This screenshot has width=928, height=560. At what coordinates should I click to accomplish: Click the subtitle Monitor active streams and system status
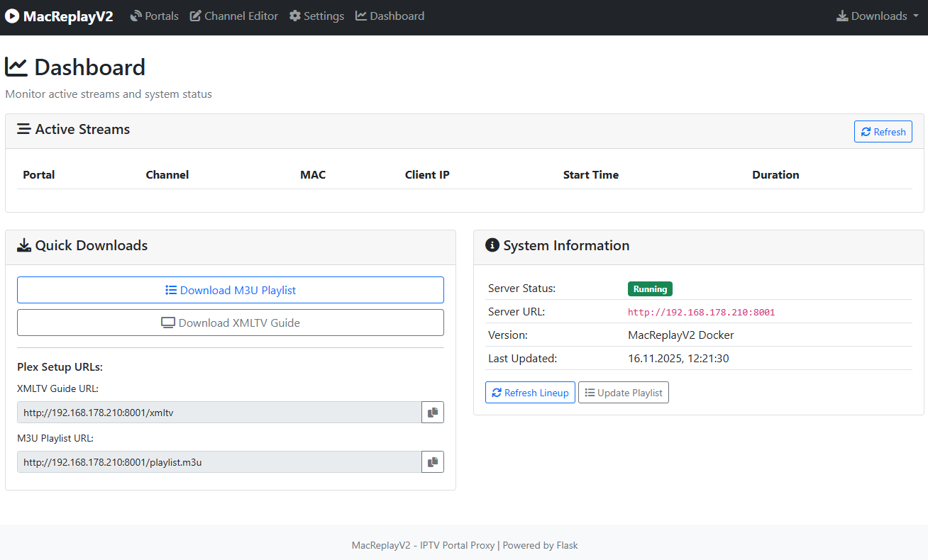109,94
